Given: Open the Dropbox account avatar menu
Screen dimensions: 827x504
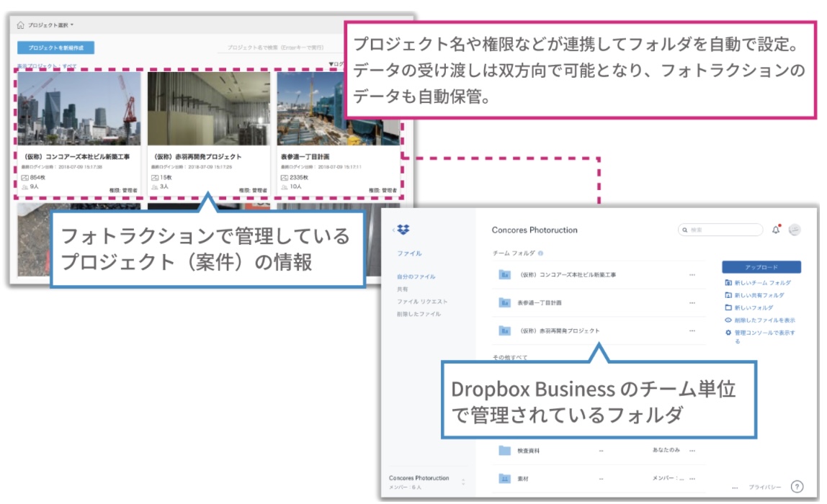Looking at the screenshot, I should coord(795,230).
